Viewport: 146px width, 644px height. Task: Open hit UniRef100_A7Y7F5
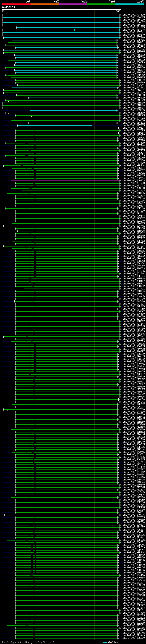pyautogui.click(x=133, y=125)
